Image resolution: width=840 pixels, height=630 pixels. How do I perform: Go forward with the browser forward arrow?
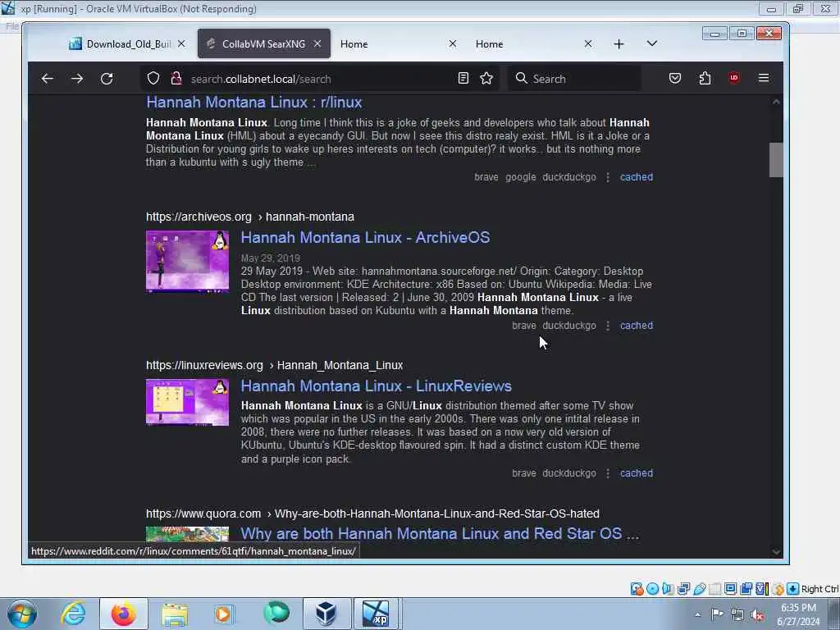click(77, 79)
